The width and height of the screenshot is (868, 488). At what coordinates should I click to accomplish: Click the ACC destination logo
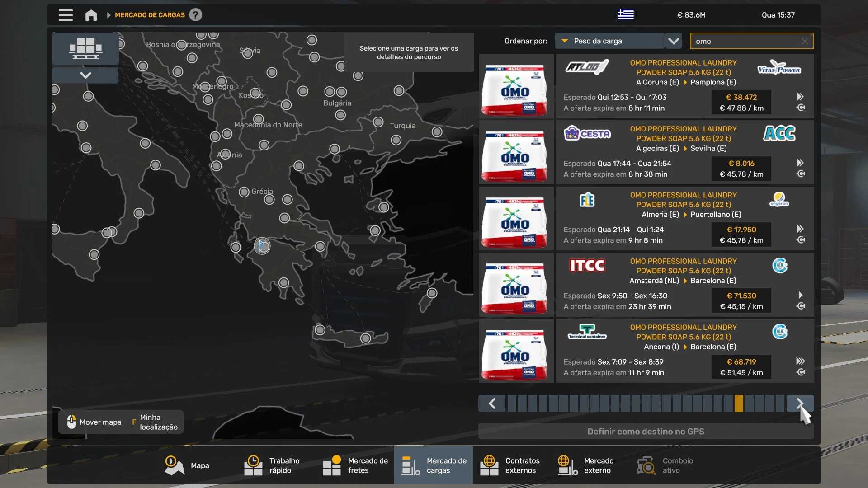click(x=779, y=133)
